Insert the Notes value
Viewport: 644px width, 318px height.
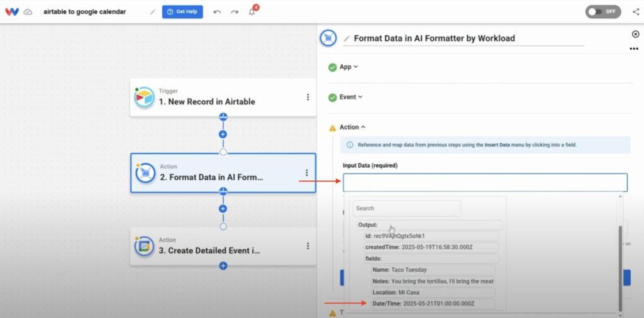click(x=433, y=282)
